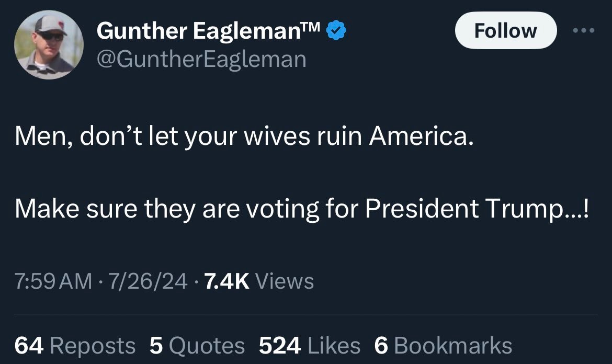
Task: Open the 7.4K view count
Action: click(226, 281)
